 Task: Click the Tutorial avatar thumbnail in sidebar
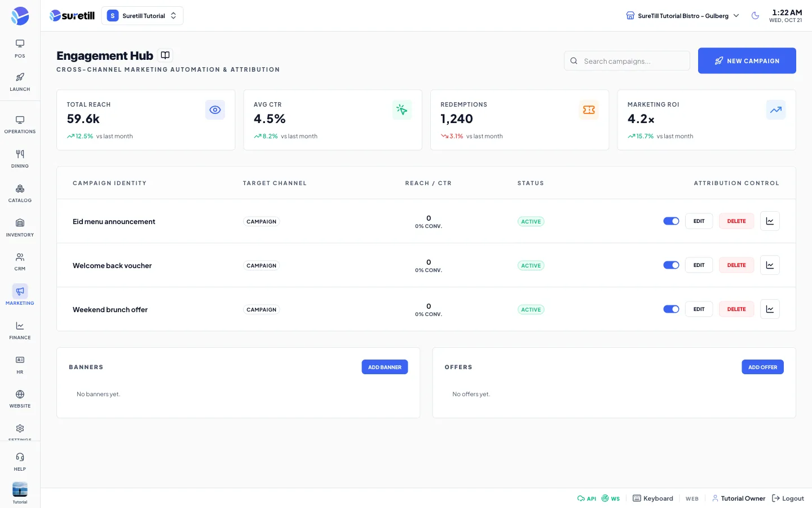pos(20,489)
